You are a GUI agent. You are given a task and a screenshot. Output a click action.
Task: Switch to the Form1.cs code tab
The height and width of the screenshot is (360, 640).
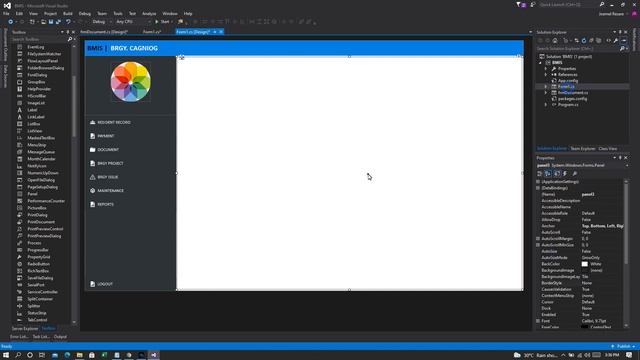click(x=152, y=32)
